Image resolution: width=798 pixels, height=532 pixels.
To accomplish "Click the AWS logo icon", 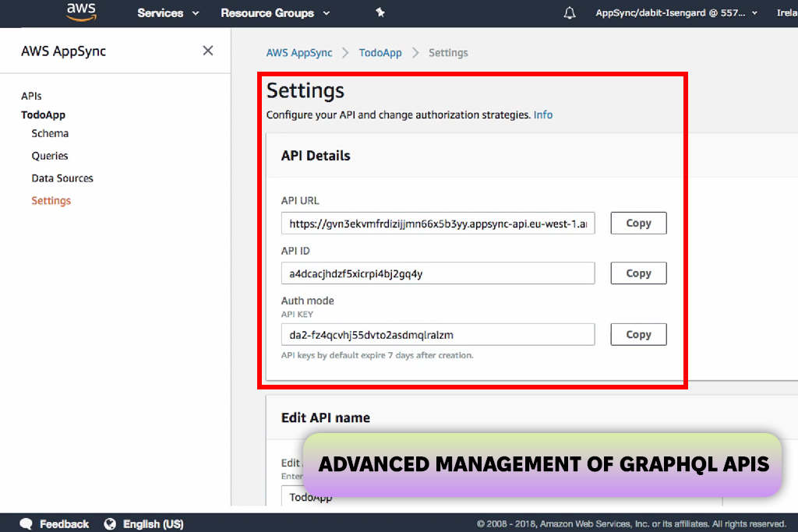I will click(81, 12).
